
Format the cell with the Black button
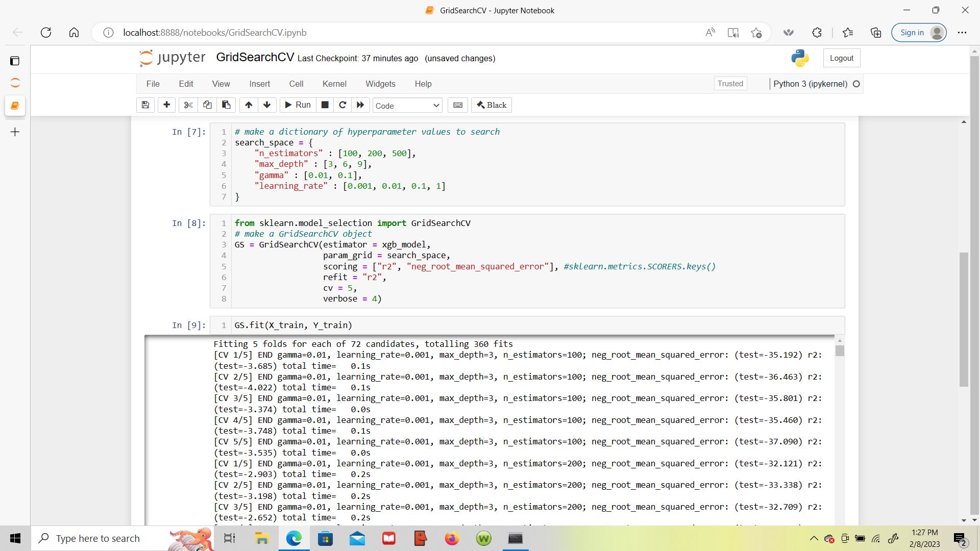click(492, 105)
